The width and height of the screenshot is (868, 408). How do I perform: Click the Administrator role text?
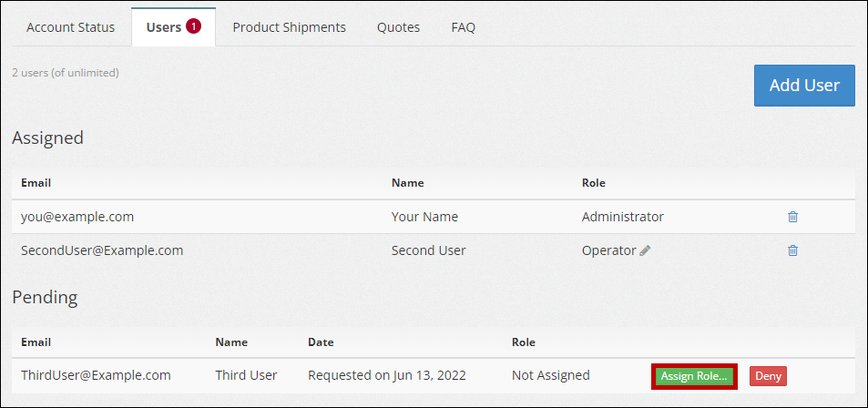pyautogui.click(x=622, y=217)
